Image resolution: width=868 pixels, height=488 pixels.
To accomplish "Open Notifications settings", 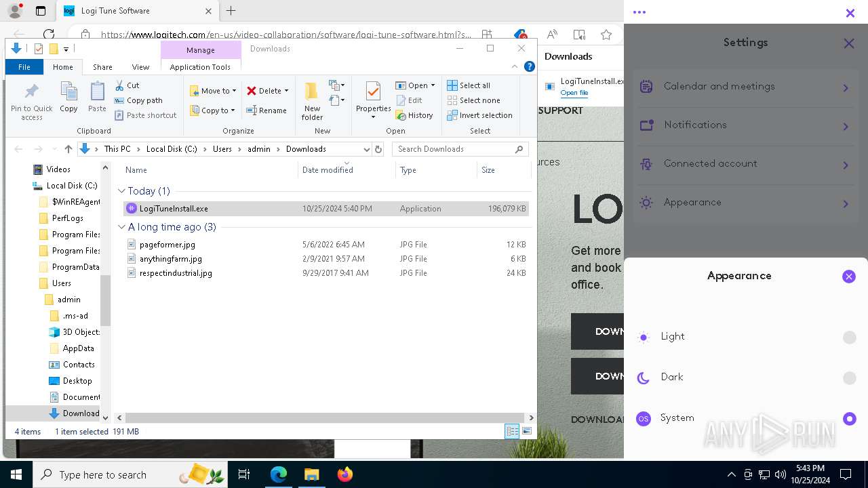I will pos(745,125).
